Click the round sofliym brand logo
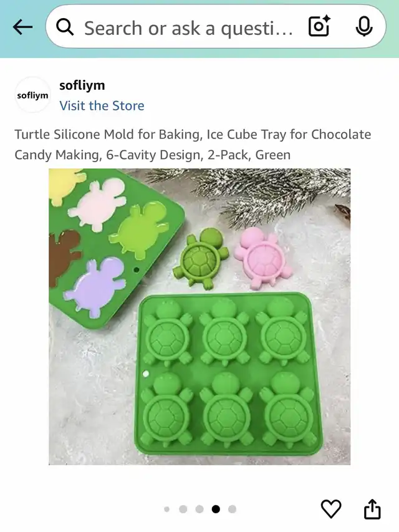The height and width of the screenshot is (532, 399). 32,95
